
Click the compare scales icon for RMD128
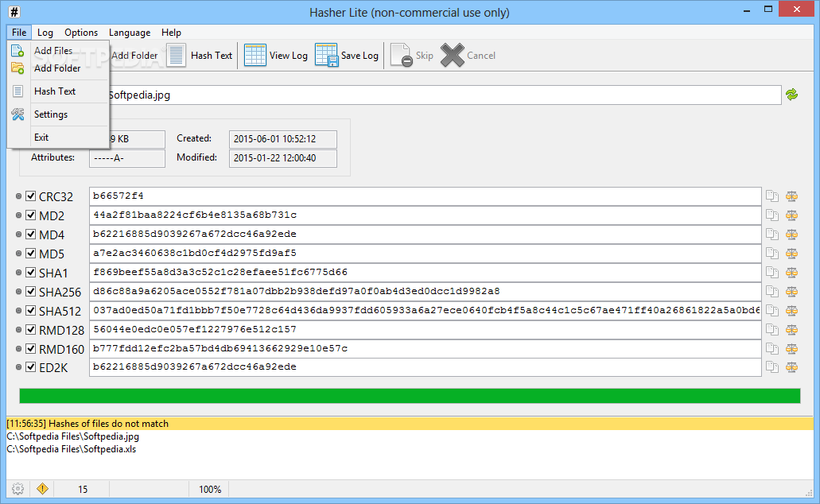coord(791,329)
